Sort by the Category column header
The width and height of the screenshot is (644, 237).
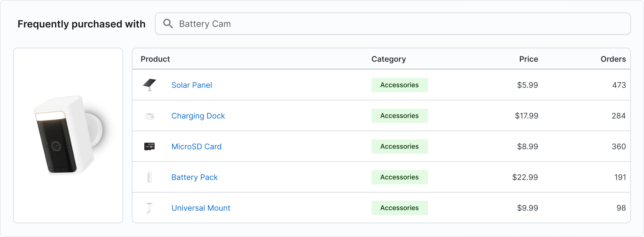tap(388, 59)
